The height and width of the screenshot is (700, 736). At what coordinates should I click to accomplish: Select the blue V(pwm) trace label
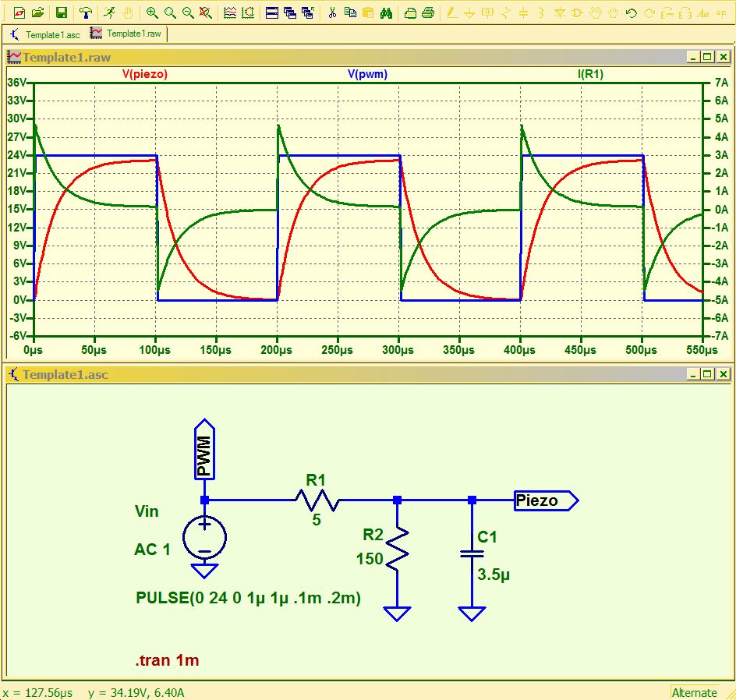coord(367,75)
